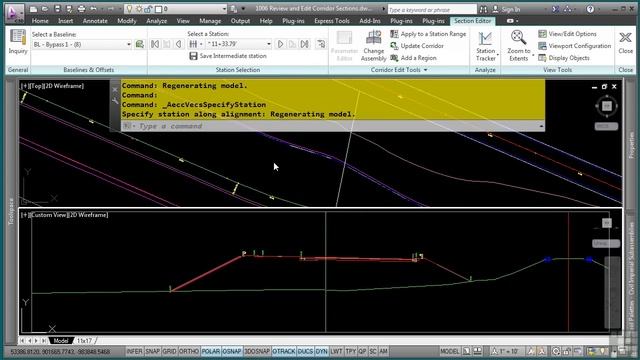This screenshot has width=640, height=360.
Task: Click Apply to a Station Range
Action: click(428, 34)
